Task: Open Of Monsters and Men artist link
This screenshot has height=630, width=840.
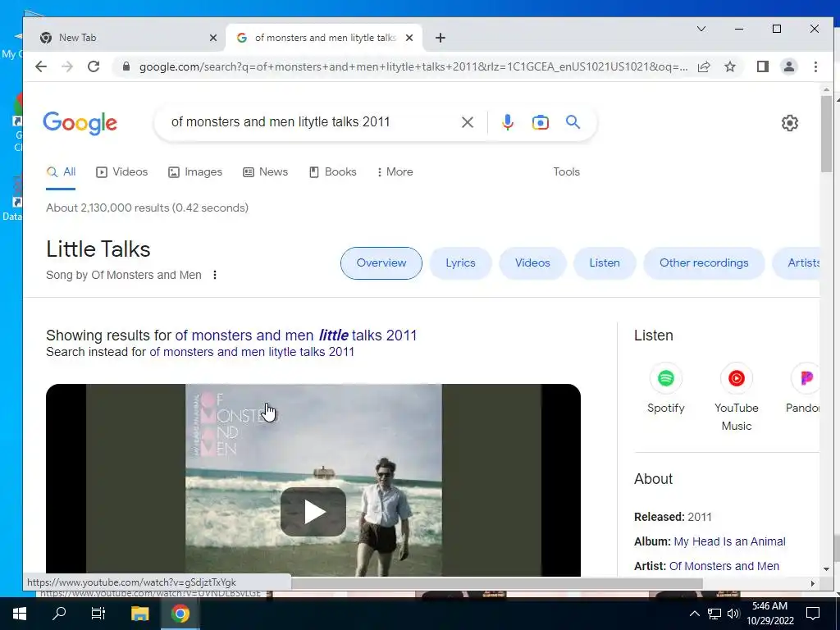Action: 724,566
